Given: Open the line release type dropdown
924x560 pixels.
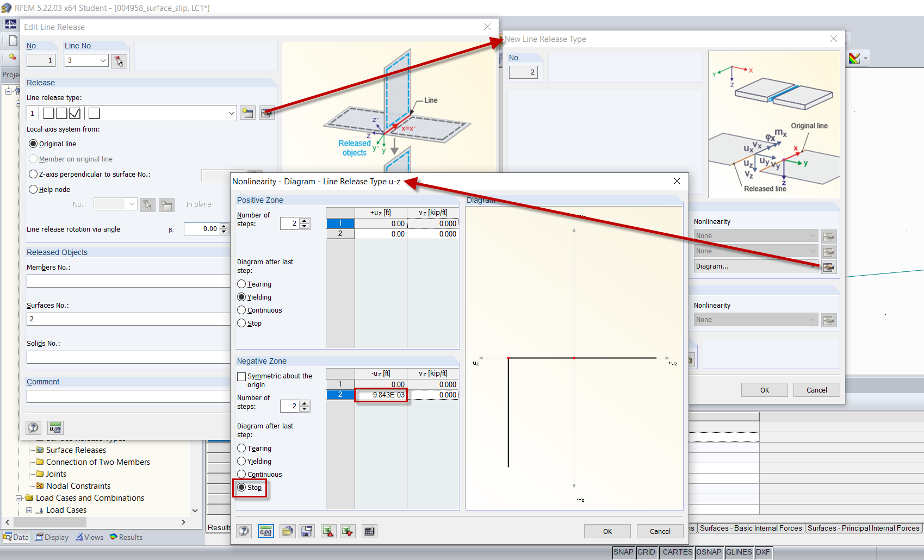Looking at the screenshot, I should click(x=231, y=113).
